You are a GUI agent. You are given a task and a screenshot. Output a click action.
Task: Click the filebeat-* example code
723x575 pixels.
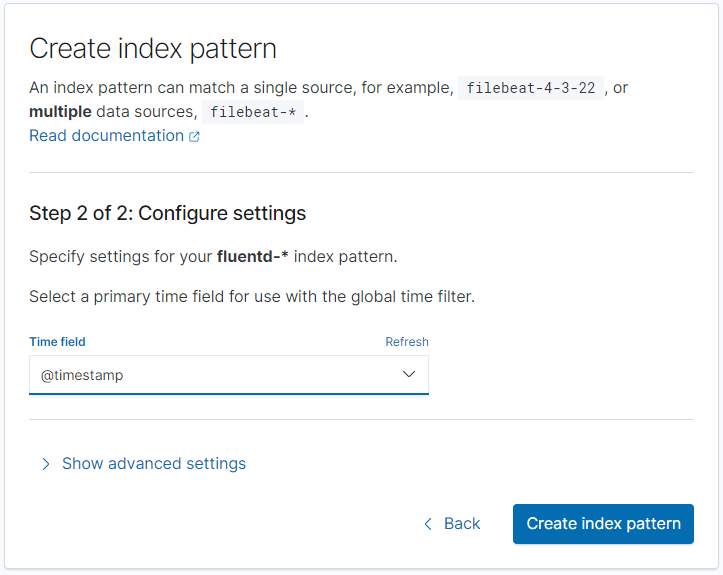point(253,112)
